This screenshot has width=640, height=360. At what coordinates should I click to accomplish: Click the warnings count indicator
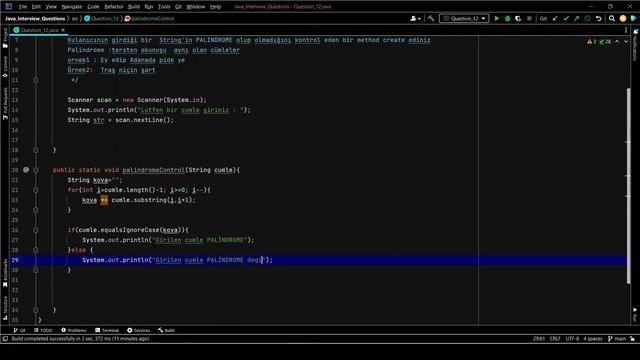[x=591, y=42]
